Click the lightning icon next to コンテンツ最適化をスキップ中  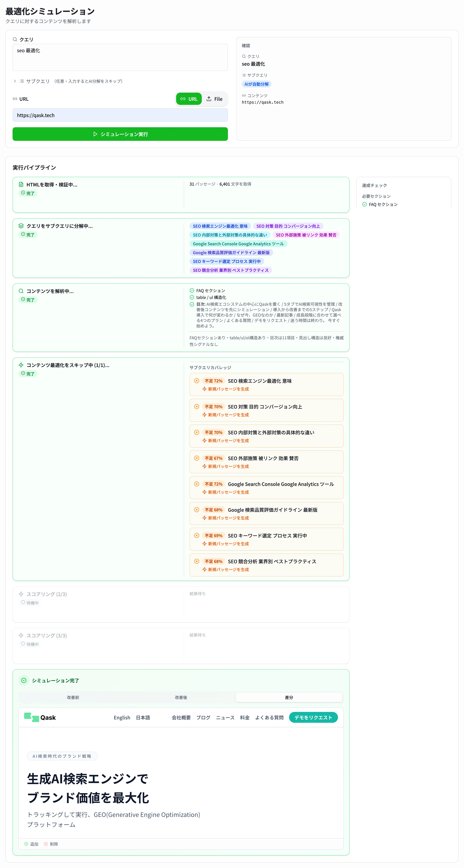pyautogui.click(x=21, y=365)
